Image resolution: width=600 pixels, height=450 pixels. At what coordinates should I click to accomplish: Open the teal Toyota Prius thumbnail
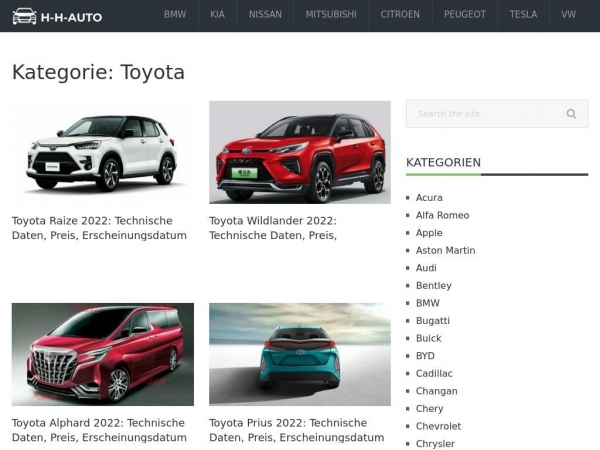coord(300,354)
